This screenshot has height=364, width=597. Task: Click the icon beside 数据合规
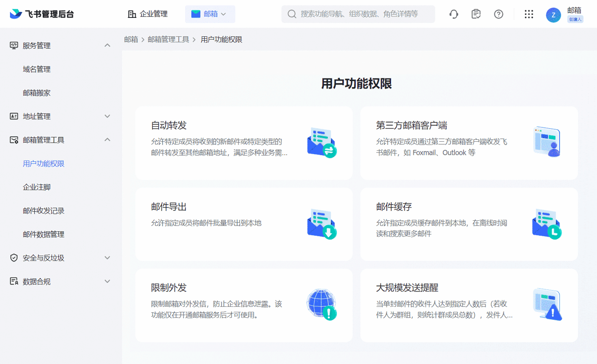point(14,281)
